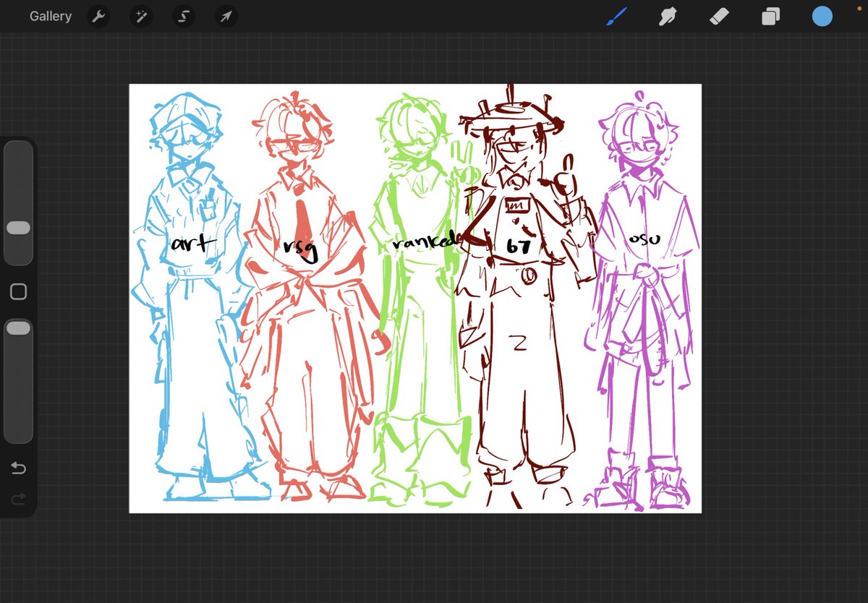
Task: Return to the Gallery
Action: (51, 16)
